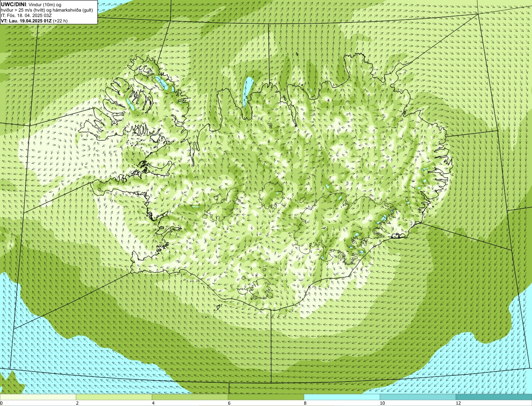The image size is (532, 406).
Task: Click the "6" label on the color scale
Action: point(229,403)
